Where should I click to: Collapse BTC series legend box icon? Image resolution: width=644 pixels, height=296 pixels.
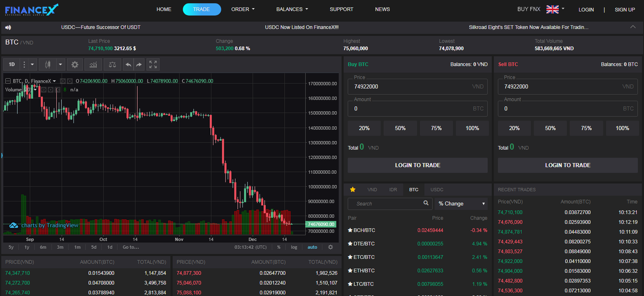(x=8, y=81)
